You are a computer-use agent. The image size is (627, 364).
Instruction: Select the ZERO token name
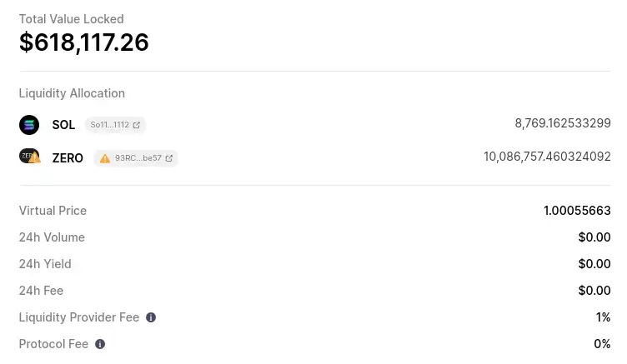pyautogui.click(x=68, y=158)
